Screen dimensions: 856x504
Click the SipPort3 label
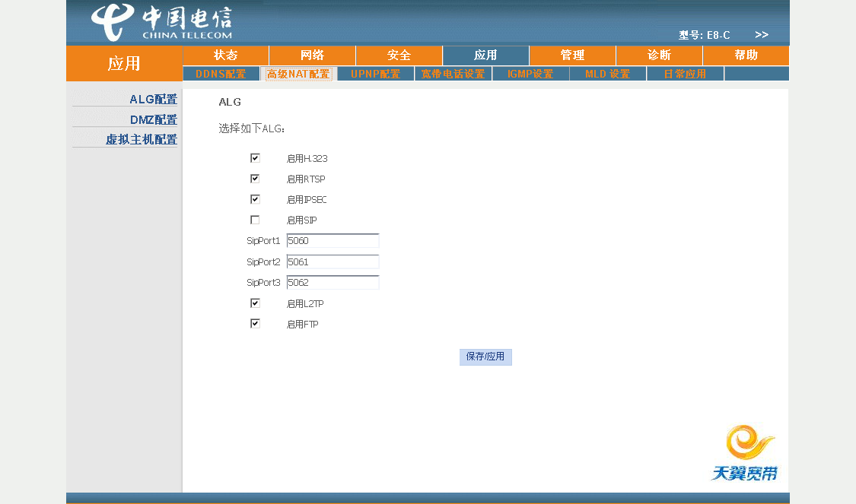pos(263,283)
